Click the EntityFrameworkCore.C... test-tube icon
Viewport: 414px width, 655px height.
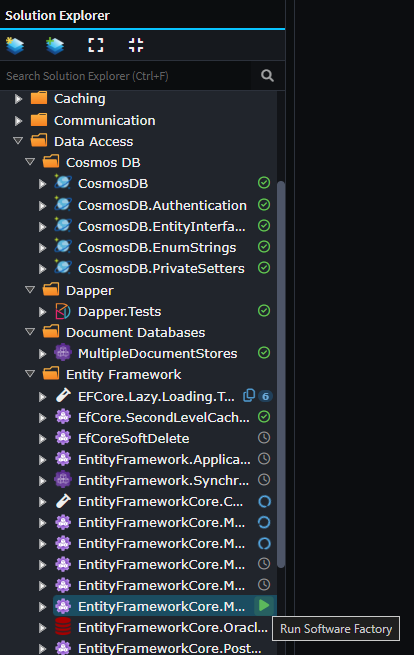[63, 500]
